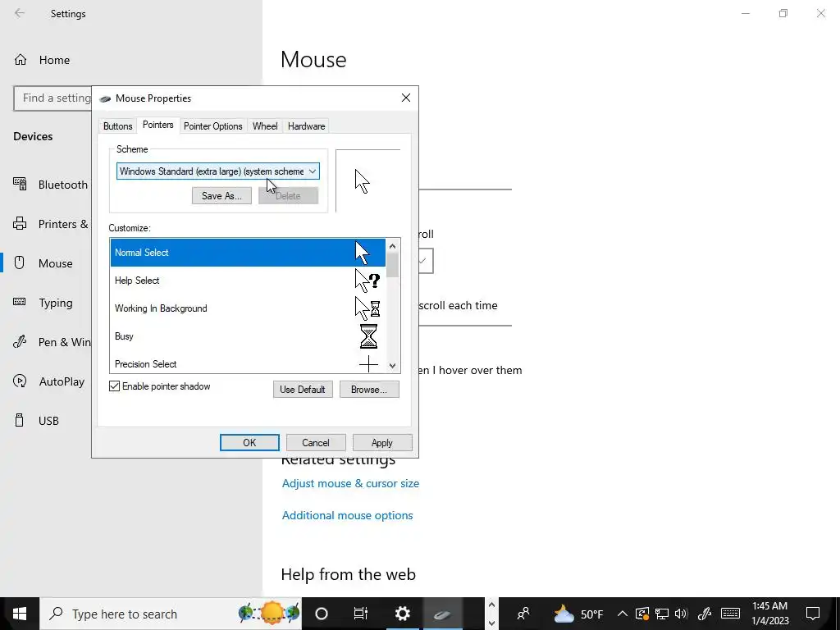Viewport: 840px width, 630px height.
Task: Open Bluetooth devices settings page
Action: click(x=51, y=185)
